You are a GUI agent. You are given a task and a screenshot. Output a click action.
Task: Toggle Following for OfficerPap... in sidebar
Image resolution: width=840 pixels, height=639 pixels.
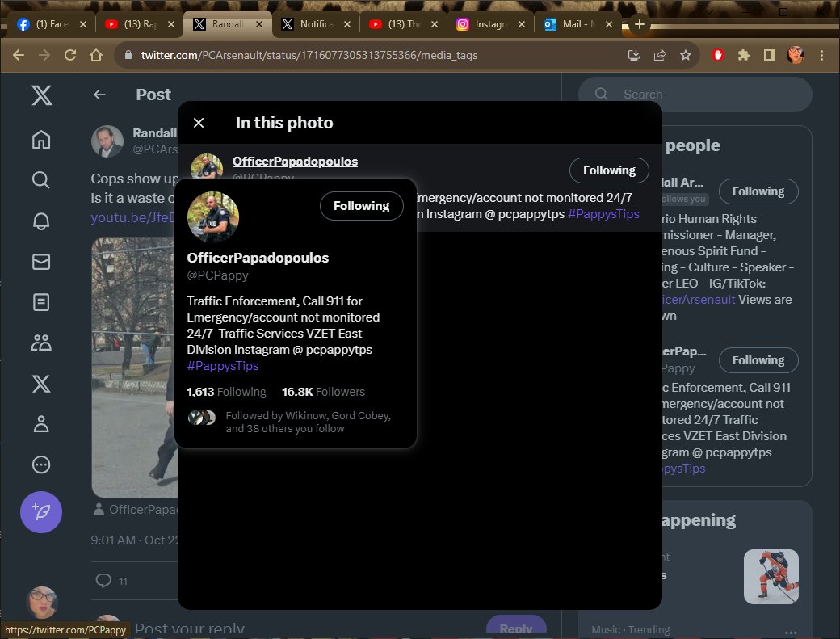pos(758,360)
